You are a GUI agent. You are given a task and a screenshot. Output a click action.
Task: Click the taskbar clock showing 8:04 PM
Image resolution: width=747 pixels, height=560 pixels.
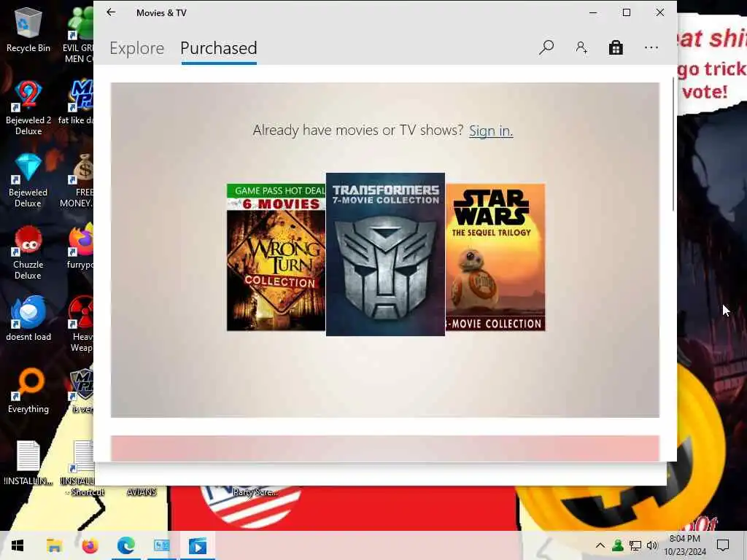click(685, 545)
